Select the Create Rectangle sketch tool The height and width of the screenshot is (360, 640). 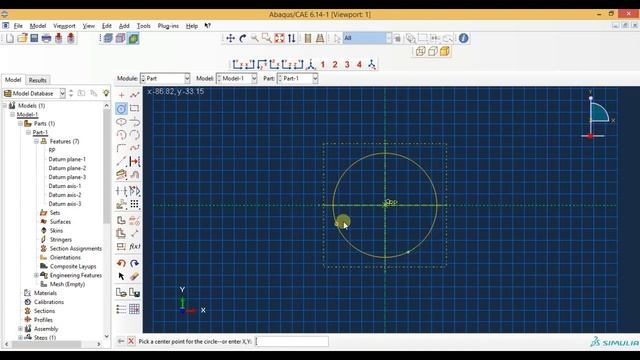(134, 109)
